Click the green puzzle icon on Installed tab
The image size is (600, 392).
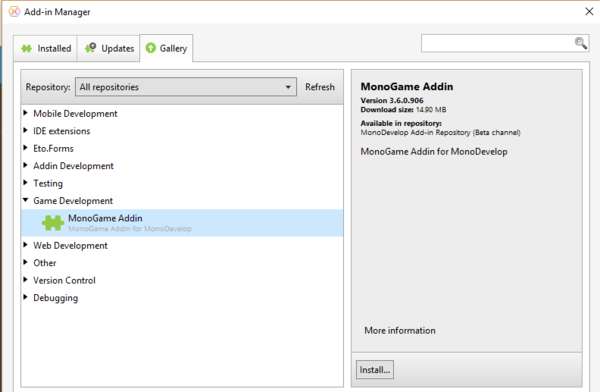point(26,49)
